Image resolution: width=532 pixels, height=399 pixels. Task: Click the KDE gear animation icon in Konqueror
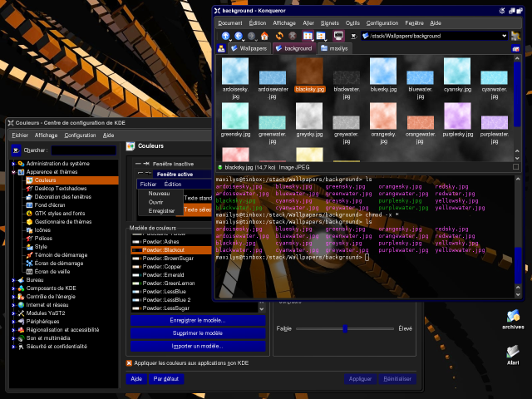(516, 36)
